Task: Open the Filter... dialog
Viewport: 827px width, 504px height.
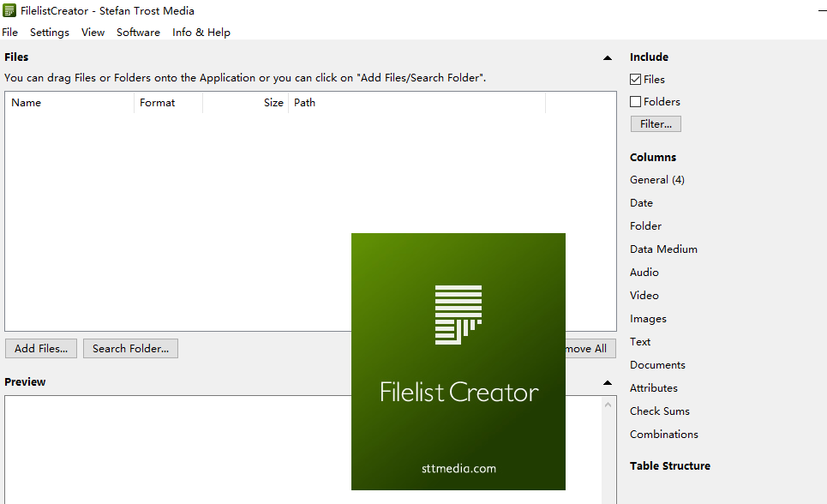Action: coord(656,124)
